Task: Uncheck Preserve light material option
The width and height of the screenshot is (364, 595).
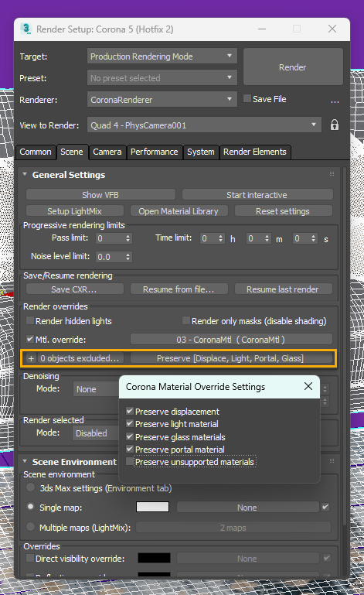Action: pos(130,423)
